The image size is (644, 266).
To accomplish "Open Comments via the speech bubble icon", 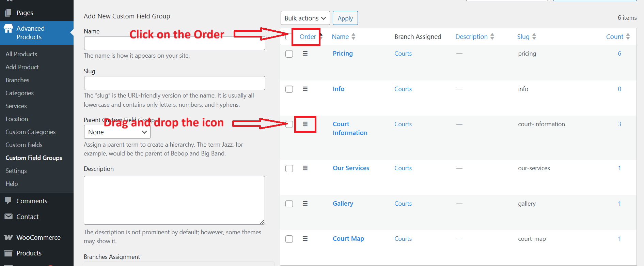I will [x=8, y=201].
